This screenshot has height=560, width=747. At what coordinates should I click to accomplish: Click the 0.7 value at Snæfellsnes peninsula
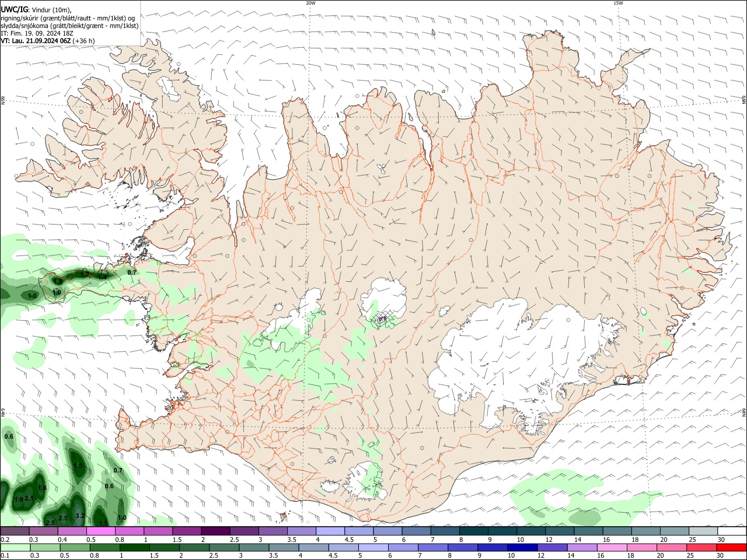coord(132,272)
